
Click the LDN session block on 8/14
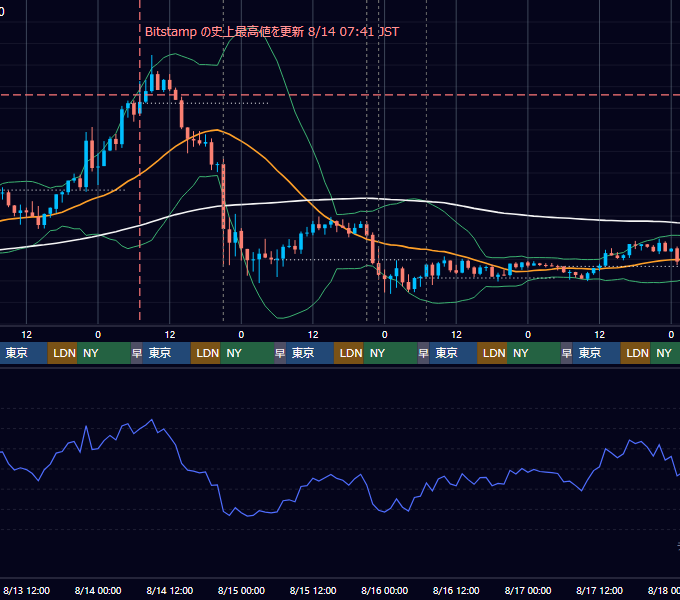[206, 353]
